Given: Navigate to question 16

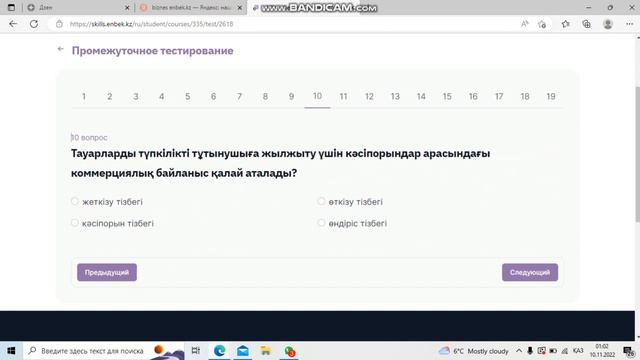Looking at the screenshot, I should pyautogui.click(x=473, y=96).
